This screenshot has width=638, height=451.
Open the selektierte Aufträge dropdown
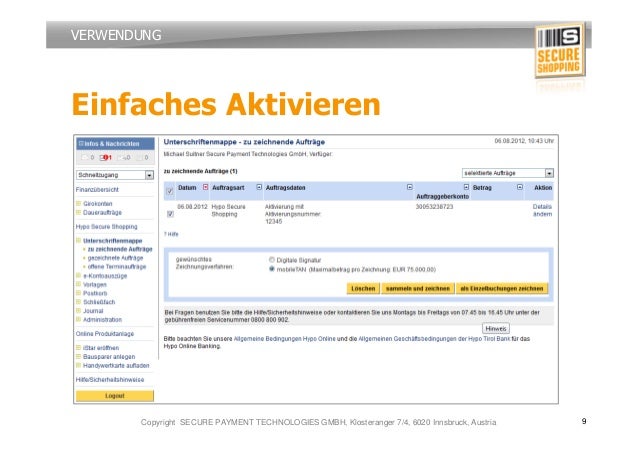[508, 173]
